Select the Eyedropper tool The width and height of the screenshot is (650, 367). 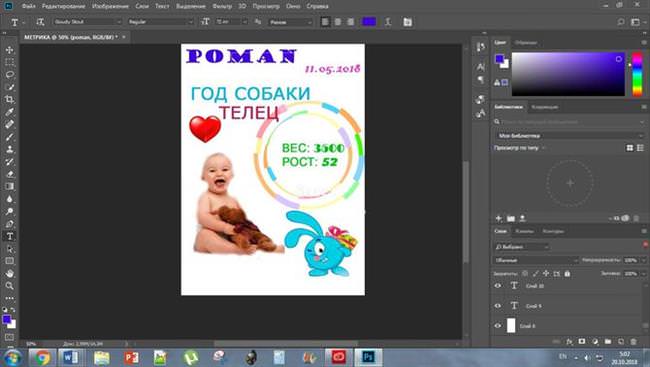coord(10,112)
